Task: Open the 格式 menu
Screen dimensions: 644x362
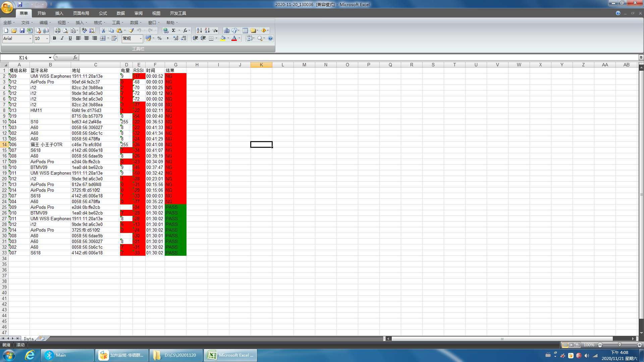Action: [x=98, y=22]
